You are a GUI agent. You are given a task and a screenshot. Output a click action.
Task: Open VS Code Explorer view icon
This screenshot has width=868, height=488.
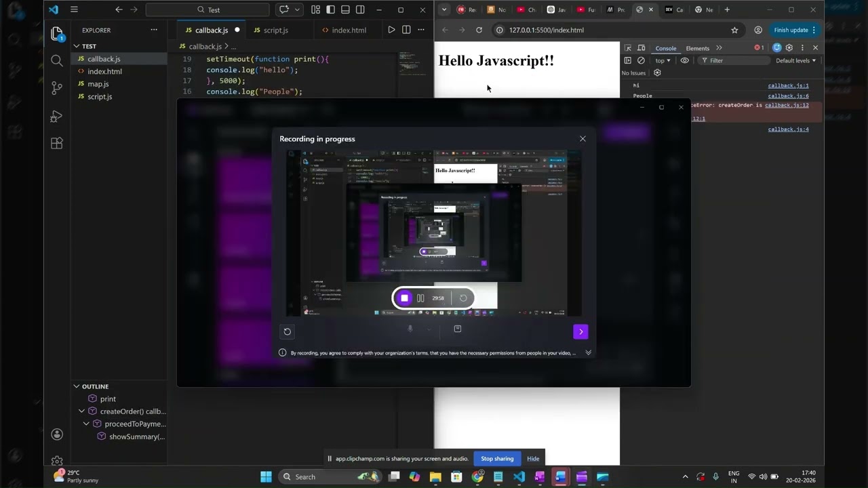click(x=57, y=33)
